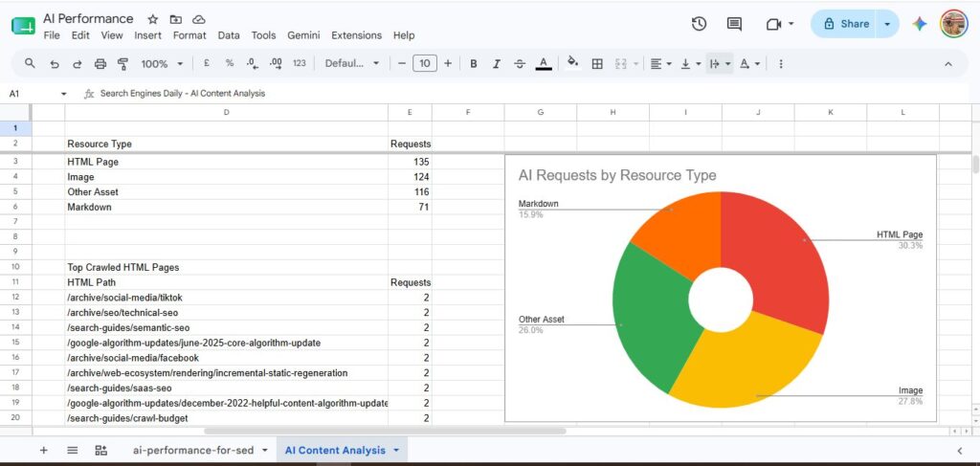Open the more toolbar options menu

pyautogui.click(x=781, y=64)
